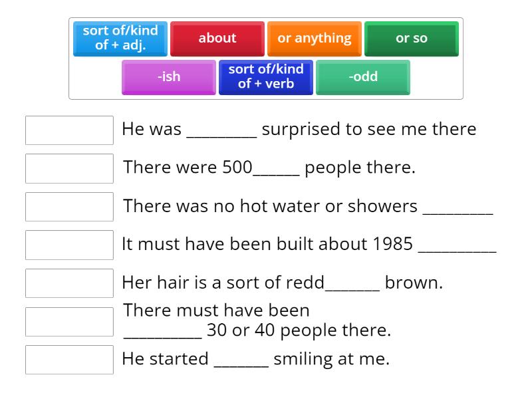Click the "It must have been built" sentence
The width and height of the screenshot is (532, 399).
(x=309, y=244)
